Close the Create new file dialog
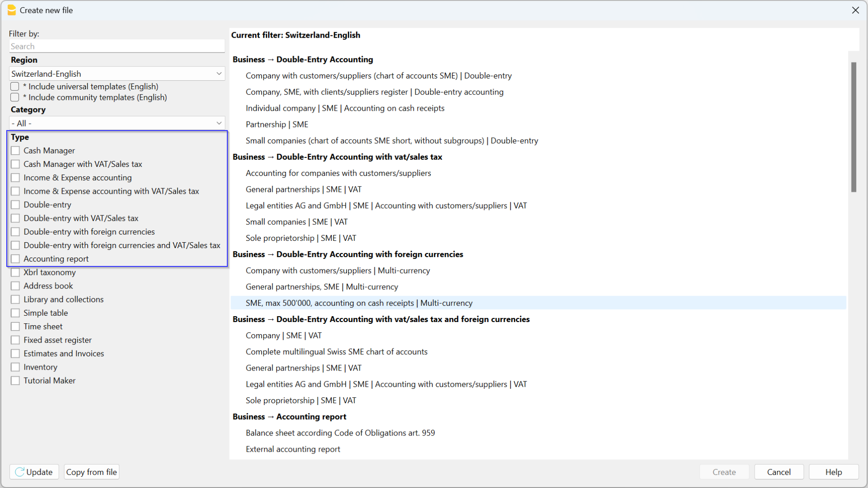Screen dimensions: 868x488 tap(855, 10)
